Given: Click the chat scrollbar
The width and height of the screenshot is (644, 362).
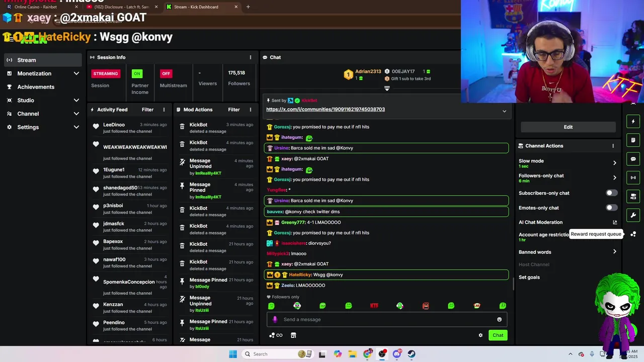Looking at the screenshot, I should pos(513,285).
